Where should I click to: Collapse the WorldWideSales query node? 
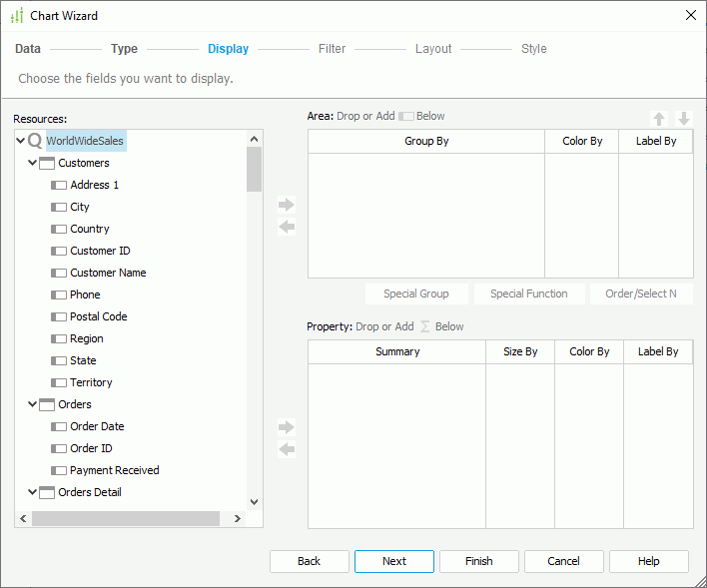[21, 141]
